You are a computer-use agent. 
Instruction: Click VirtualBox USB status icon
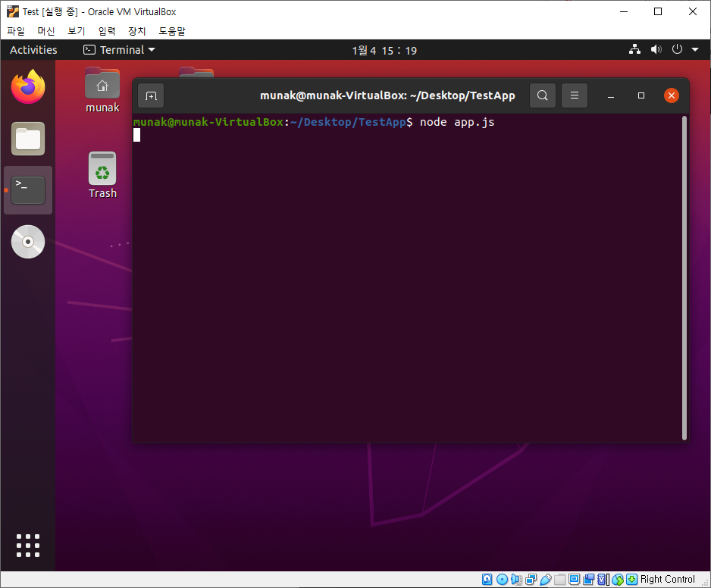(x=546, y=580)
